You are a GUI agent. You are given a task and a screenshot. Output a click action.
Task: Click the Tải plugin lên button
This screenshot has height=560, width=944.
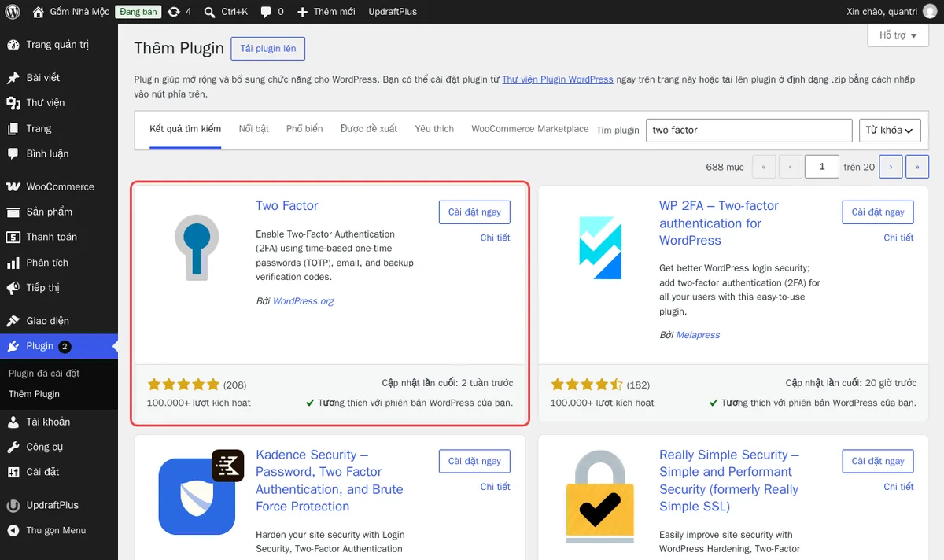coord(268,49)
